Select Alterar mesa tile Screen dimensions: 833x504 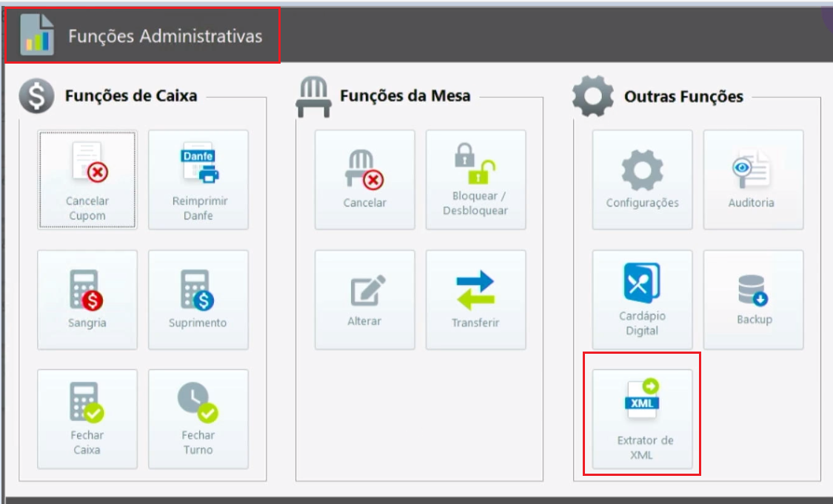(364, 300)
